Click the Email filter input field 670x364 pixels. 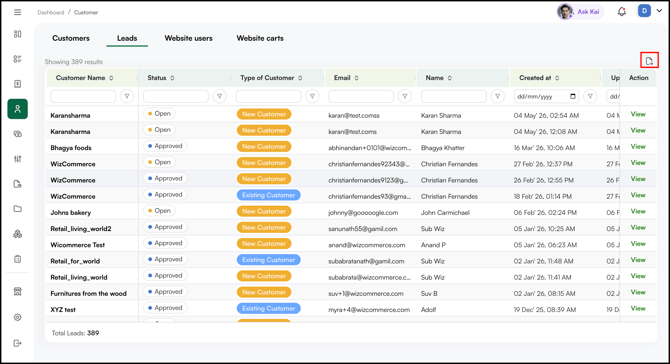click(361, 96)
